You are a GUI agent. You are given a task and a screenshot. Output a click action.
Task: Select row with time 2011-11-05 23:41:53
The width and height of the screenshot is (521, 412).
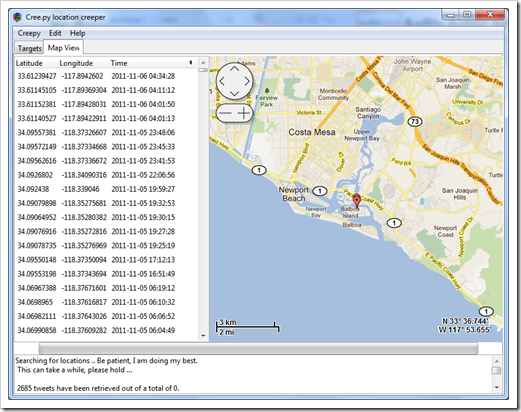(x=106, y=161)
